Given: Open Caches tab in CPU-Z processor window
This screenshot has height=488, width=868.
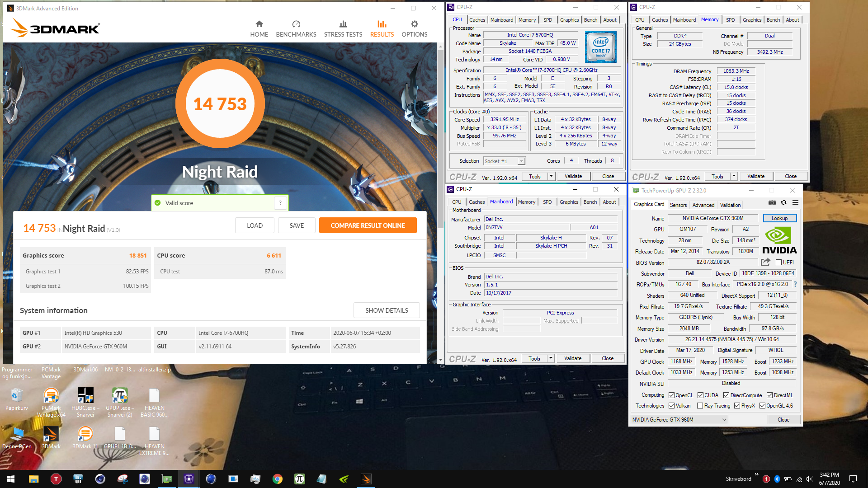Looking at the screenshot, I should click(477, 20).
